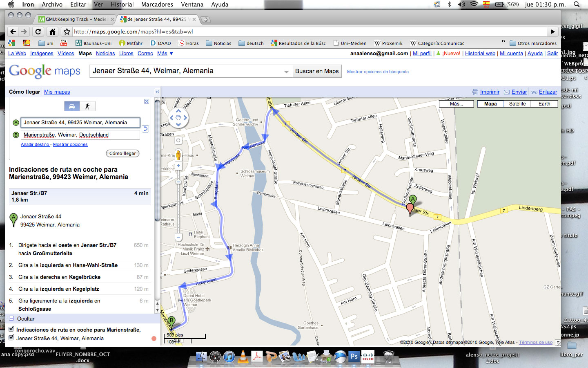Open the Marcadores menu
The width and height of the screenshot is (588, 368).
click(157, 4)
